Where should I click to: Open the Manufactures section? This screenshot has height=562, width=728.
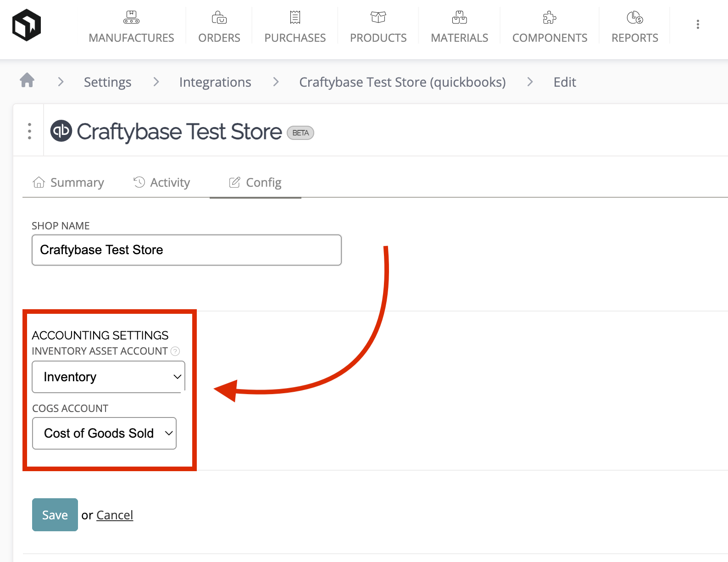(x=131, y=28)
